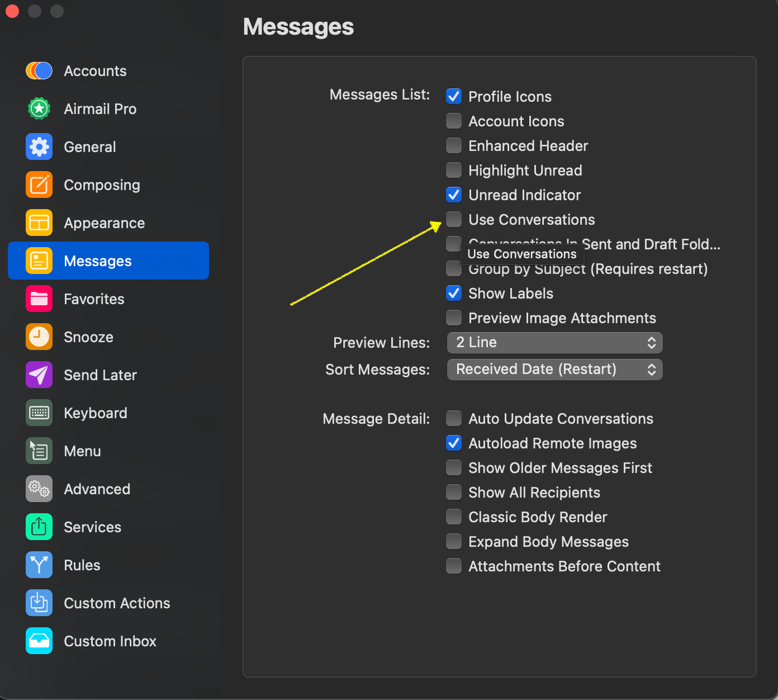This screenshot has height=700, width=778.
Task: Click the Composing pencil icon
Action: (x=39, y=185)
